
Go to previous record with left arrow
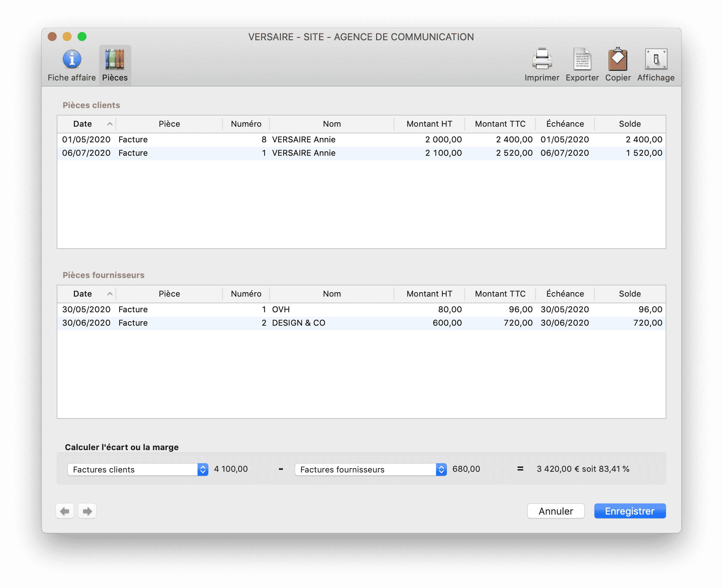point(65,511)
